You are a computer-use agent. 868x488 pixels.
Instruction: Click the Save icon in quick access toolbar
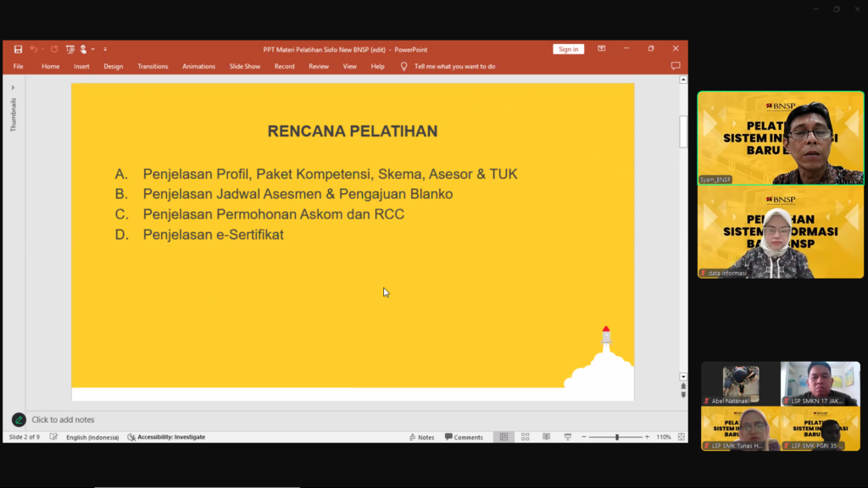[18, 49]
